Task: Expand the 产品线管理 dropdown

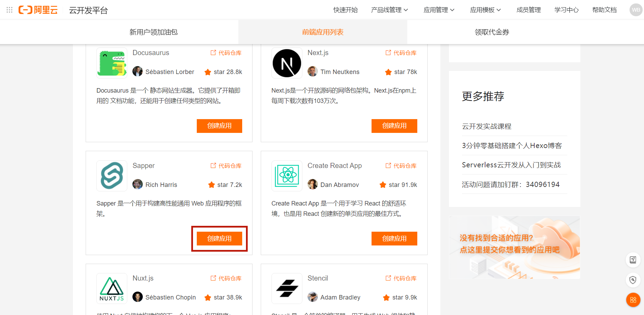Action: pos(389,10)
